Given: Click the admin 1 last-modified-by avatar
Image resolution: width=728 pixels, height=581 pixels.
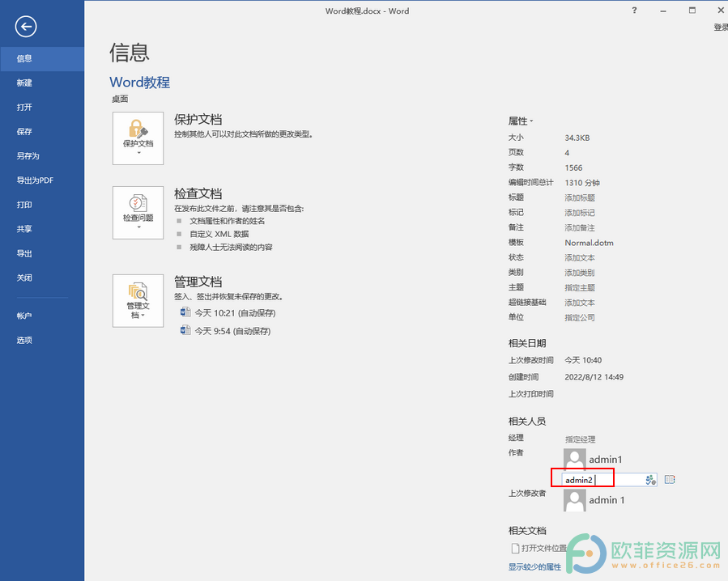Looking at the screenshot, I should pos(574,500).
